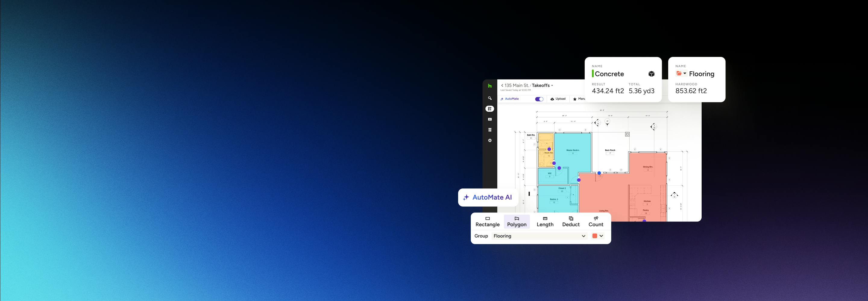This screenshot has width=868, height=301.
Task: Select the highlighted takeoff tools sidebar icon
Action: coord(489,109)
